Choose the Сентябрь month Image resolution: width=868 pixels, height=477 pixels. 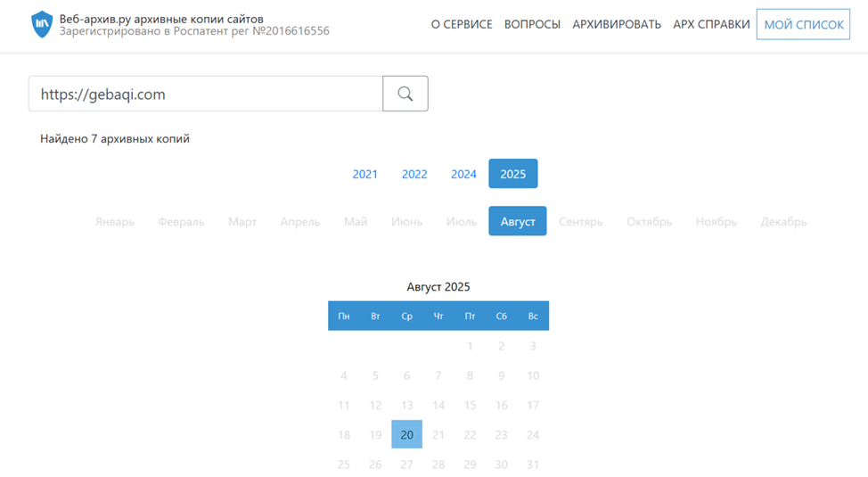point(581,221)
